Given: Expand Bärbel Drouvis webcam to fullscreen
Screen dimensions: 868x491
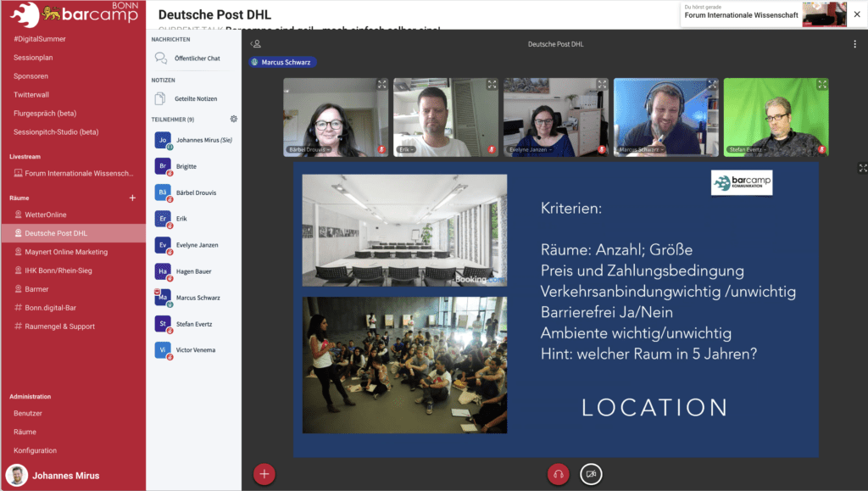Looking at the screenshot, I should coord(382,85).
